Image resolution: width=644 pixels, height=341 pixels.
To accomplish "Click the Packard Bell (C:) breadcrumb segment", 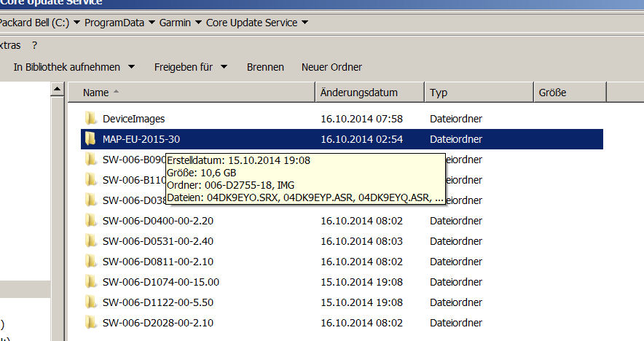I will coord(34,23).
